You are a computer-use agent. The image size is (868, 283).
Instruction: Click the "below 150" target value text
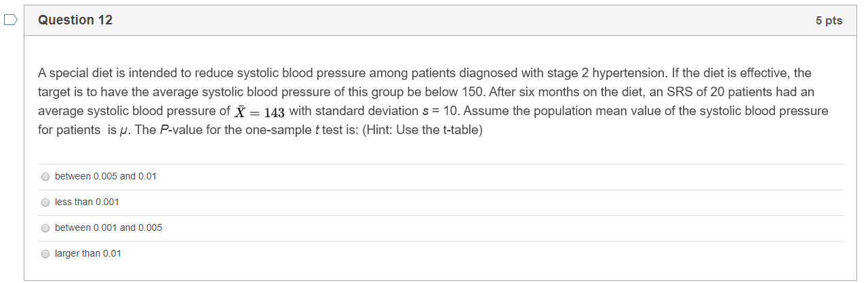(x=456, y=91)
